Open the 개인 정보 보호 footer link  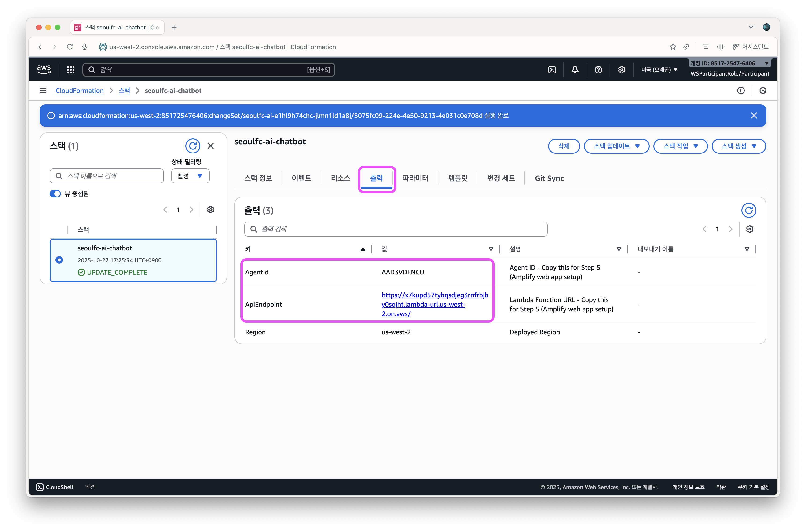tap(688, 487)
